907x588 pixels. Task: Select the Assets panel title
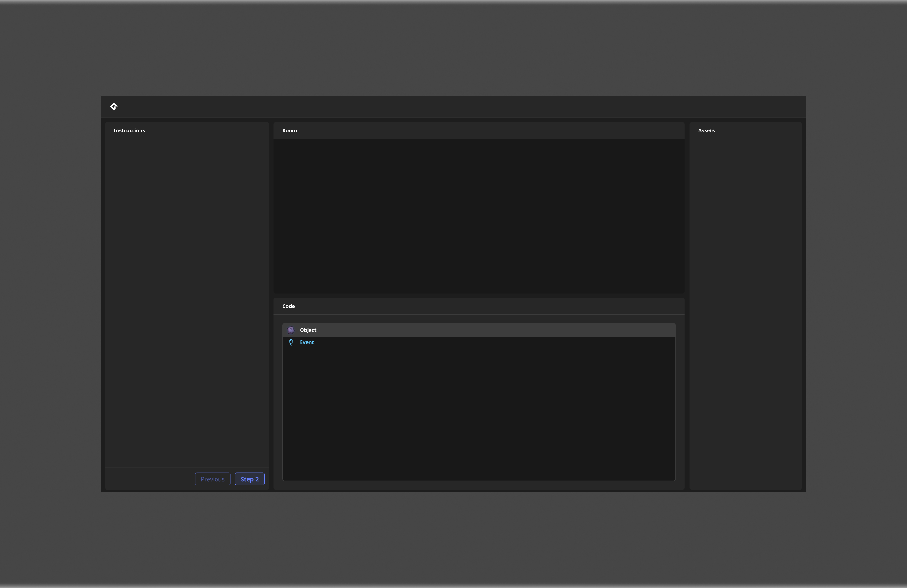[706, 130]
